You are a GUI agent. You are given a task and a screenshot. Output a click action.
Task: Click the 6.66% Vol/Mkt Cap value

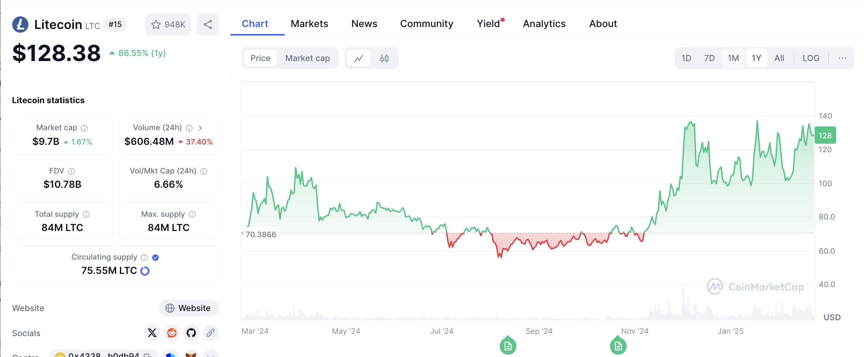coord(168,185)
